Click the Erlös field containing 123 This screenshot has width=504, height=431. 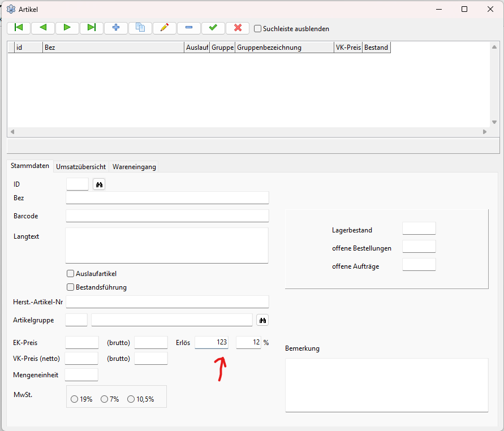212,342
